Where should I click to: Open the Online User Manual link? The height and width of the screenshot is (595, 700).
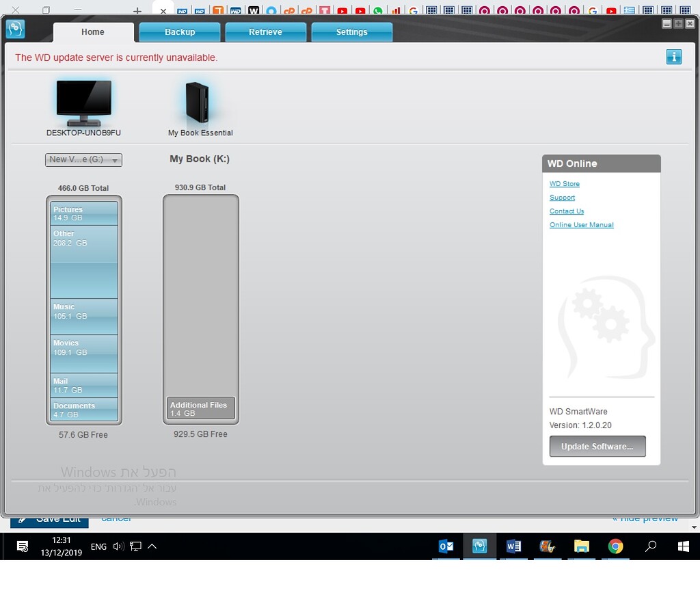(x=581, y=224)
